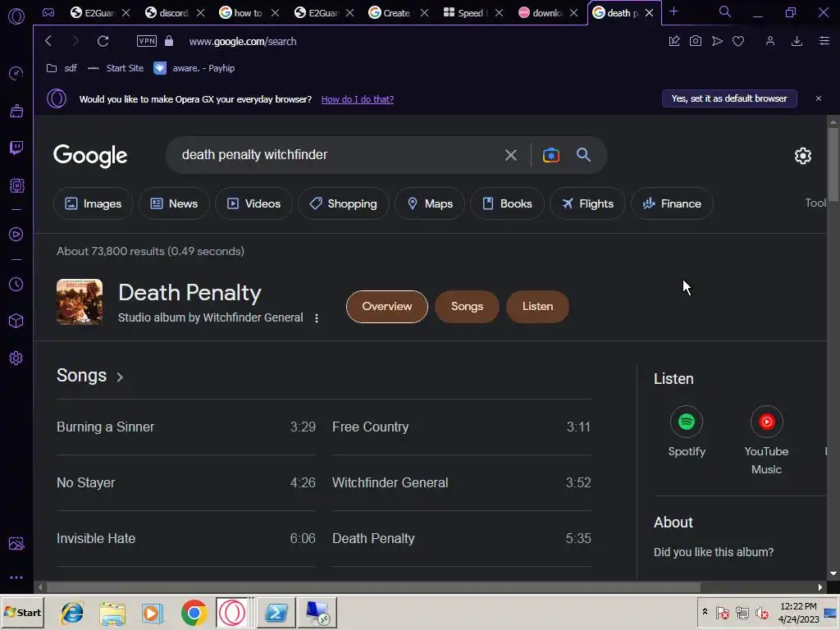Click Listen pill button
The image size is (840, 630).
pyautogui.click(x=537, y=307)
